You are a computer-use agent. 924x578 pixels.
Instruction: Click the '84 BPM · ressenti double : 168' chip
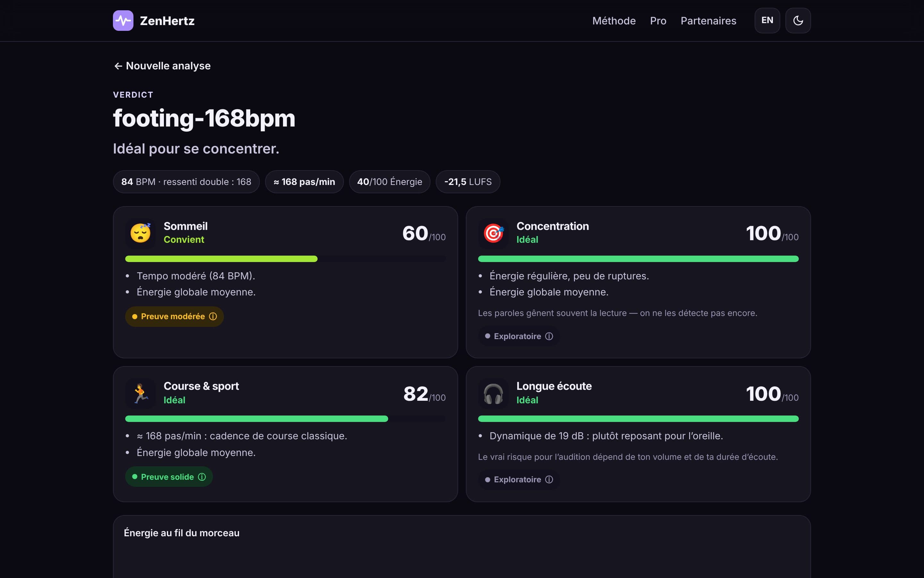[186, 181]
